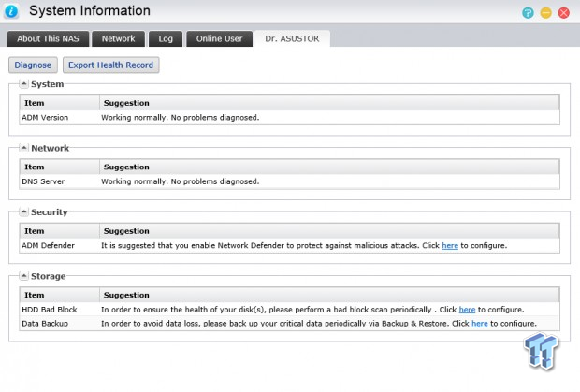The height and width of the screenshot is (392, 580).
Task: Click 'here' link for Backup & Restore
Action: 479,323
